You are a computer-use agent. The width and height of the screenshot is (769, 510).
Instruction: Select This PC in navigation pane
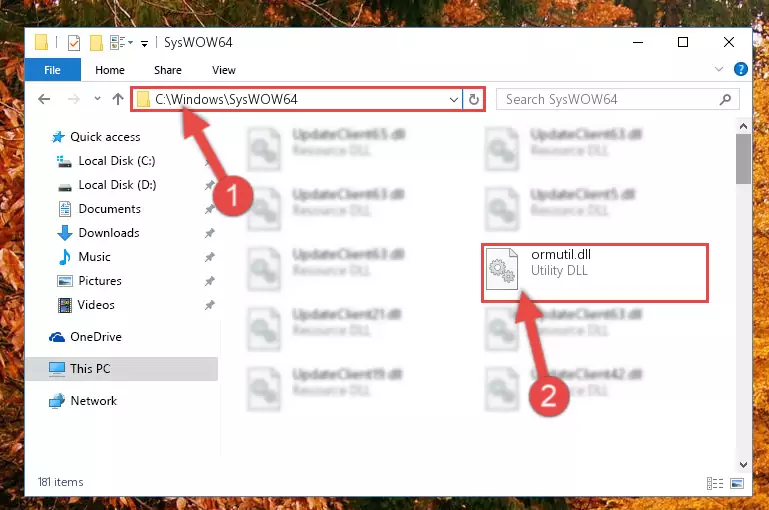point(122,369)
